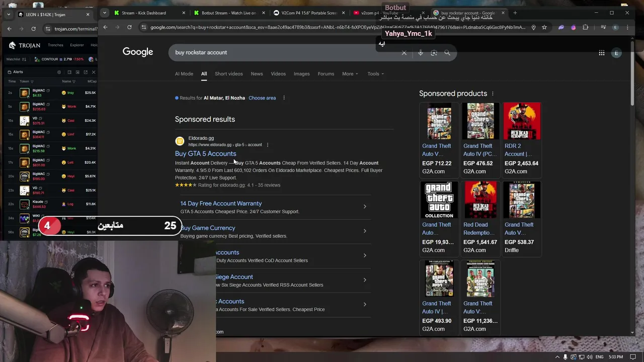Viewport: 644px width, 362px height.
Task: Expand the More search filters dropdown
Action: click(350, 74)
